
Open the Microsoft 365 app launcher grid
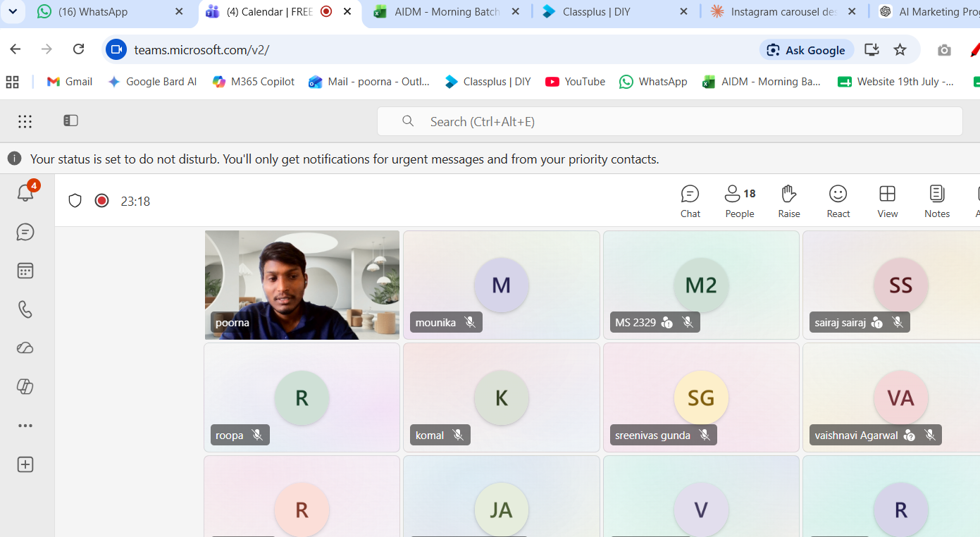coord(25,121)
